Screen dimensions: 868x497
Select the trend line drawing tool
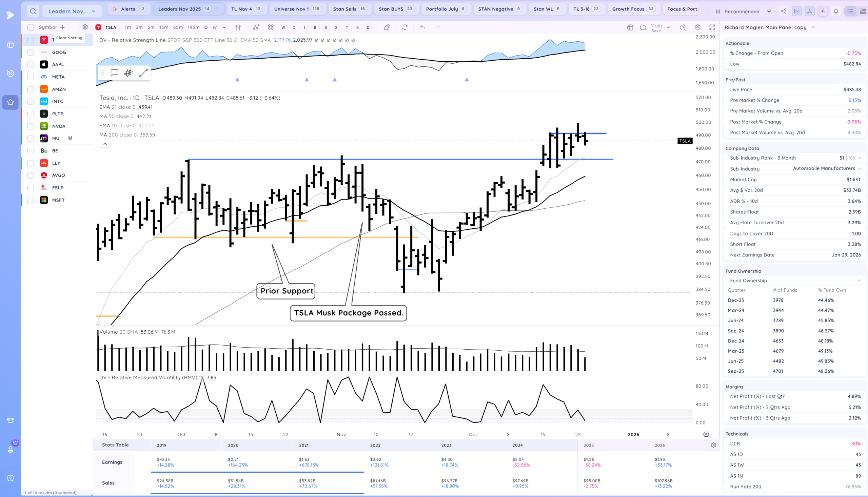(143, 73)
